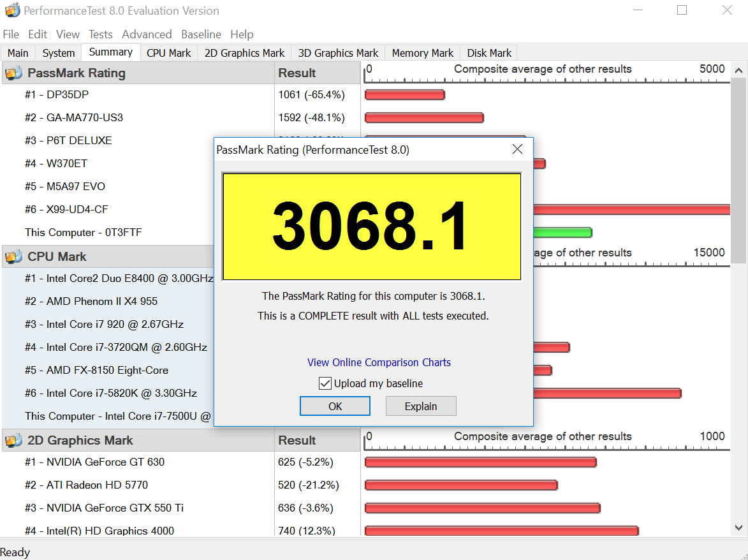Open the 2D Graphics Mark tab
This screenshot has width=748, height=560.
click(244, 53)
